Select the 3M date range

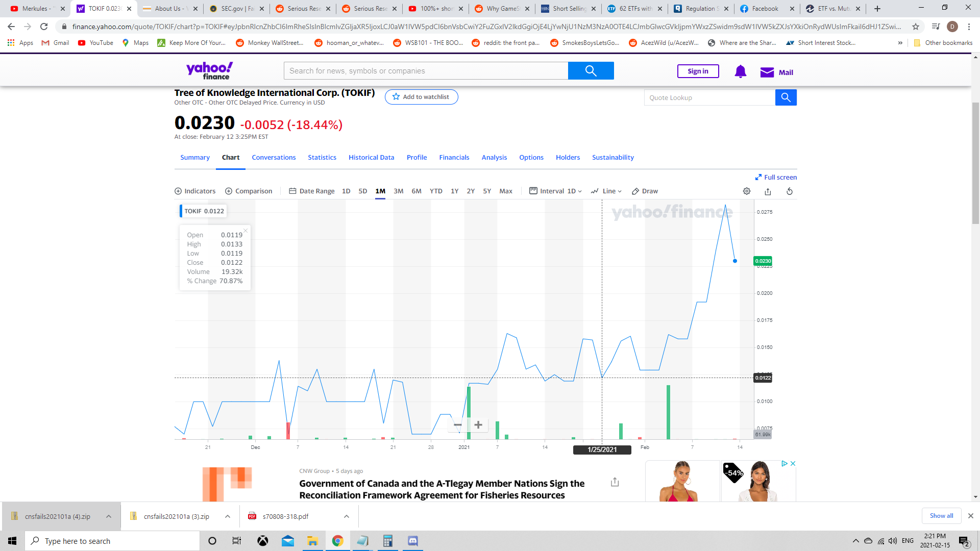point(399,191)
